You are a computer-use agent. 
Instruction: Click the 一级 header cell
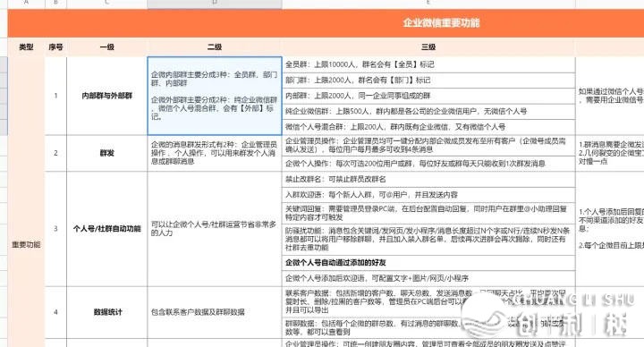click(106, 47)
